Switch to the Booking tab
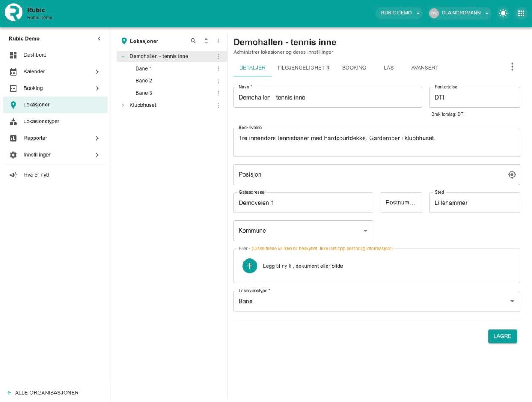This screenshot has height=402, width=532. [x=354, y=68]
